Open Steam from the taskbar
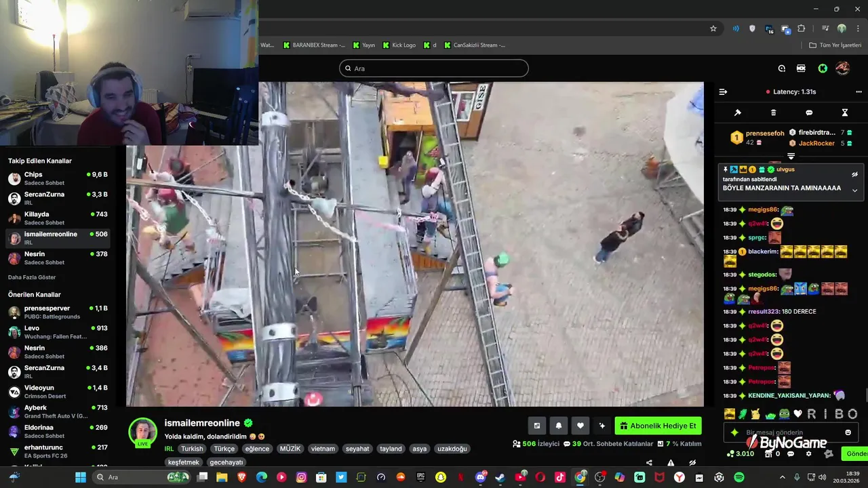This screenshot has width=868, height=488. coord(500,477)
